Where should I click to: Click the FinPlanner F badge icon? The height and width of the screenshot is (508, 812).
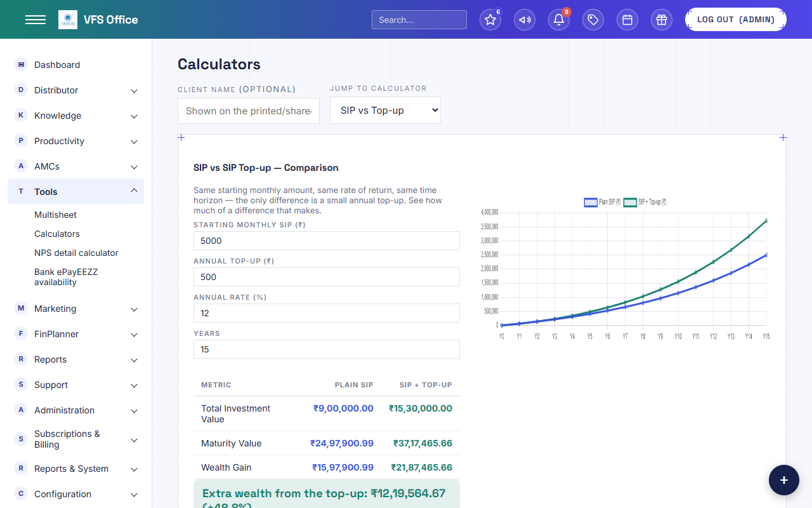(x=21, y=333)
